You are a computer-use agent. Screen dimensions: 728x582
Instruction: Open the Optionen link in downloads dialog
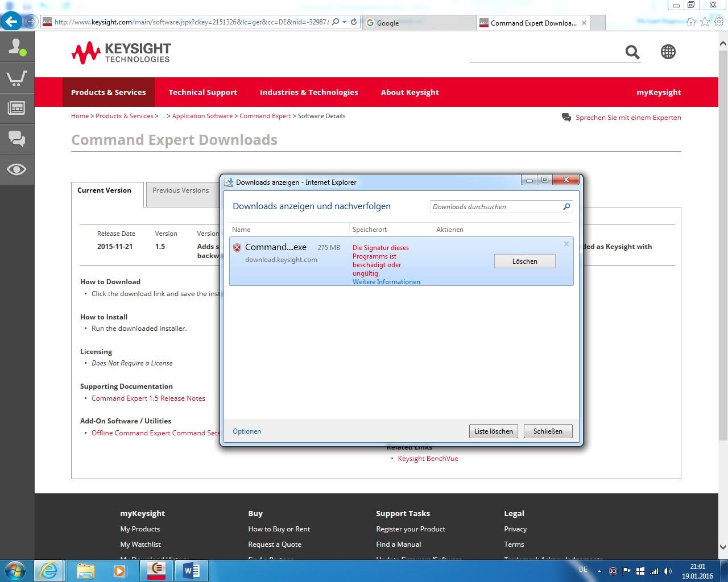[247, 431]
